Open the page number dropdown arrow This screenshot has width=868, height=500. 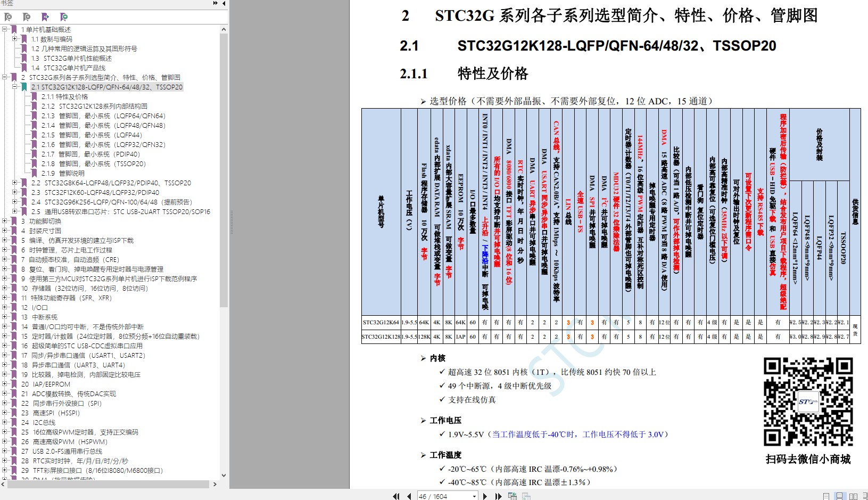[474, 496]
